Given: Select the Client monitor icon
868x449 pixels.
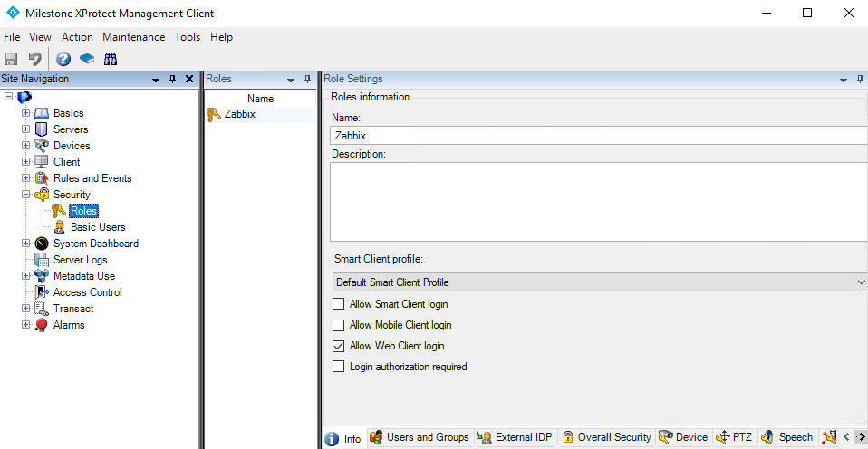Looking at the screenshot, I should [x=42, y=162].
